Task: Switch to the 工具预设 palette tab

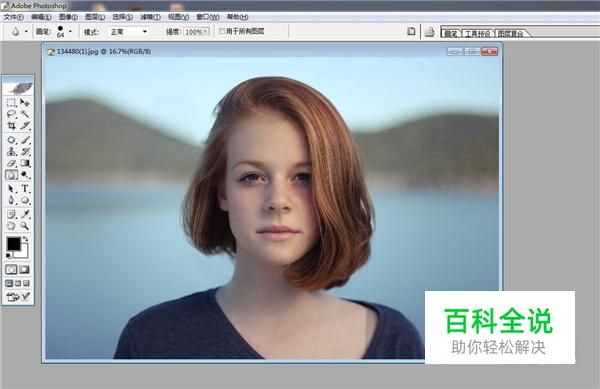Action: tap(478, 33)
